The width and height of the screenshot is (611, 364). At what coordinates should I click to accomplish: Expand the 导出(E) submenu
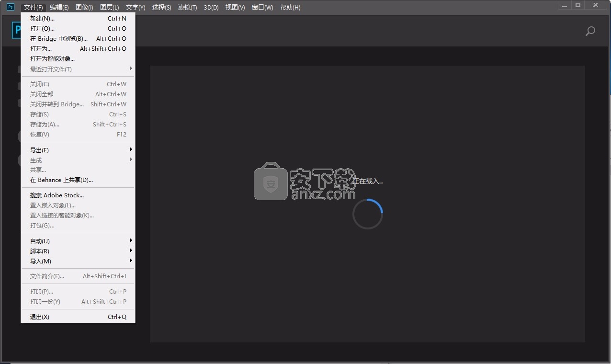[x=78, y=150]
